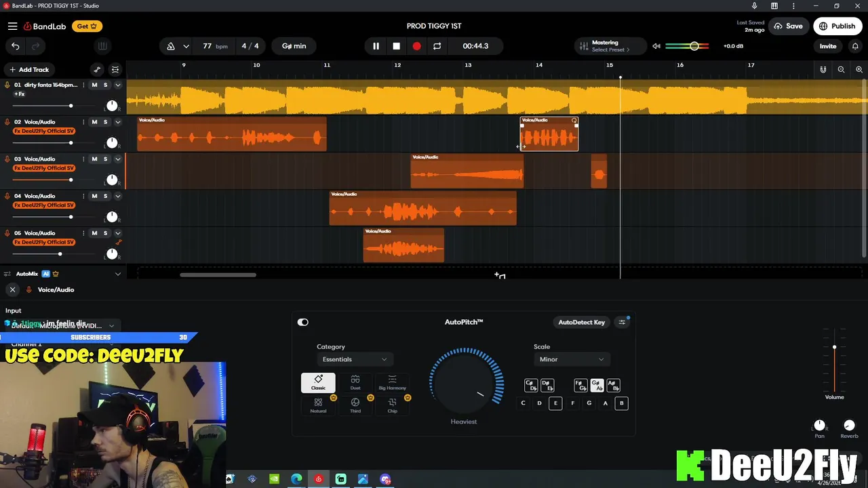868x488 pixels.
Task: Open the time signature 4/4 selector
Action: coord(250,46)
